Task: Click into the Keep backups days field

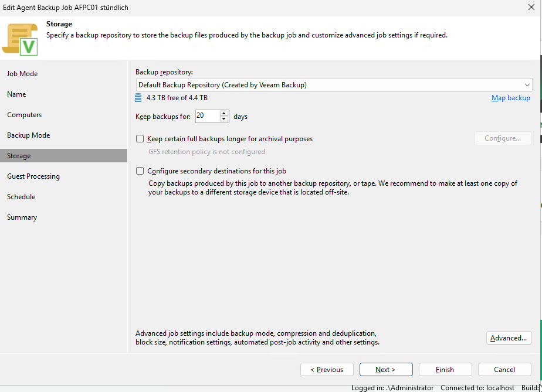Action: 206,116
